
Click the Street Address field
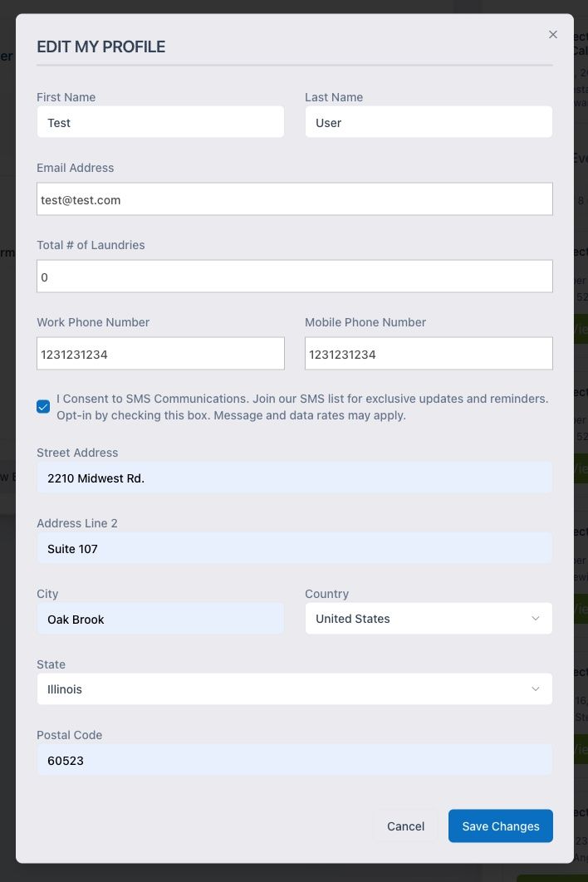pyautogui.click(x=295, y=478)
